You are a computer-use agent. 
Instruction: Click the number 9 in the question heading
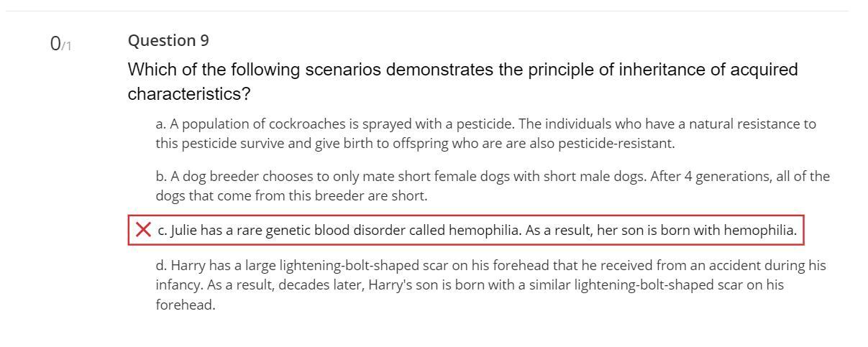205,41
